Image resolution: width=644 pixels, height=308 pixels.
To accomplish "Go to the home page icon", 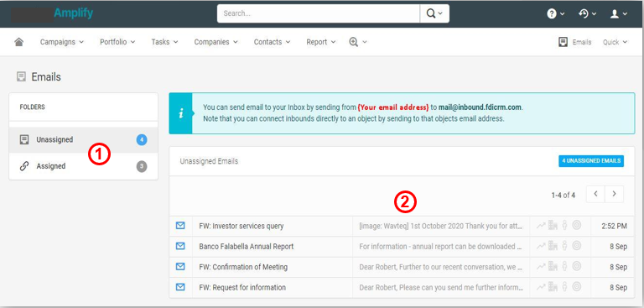I will pyautogui.click(x=19, y=42).
